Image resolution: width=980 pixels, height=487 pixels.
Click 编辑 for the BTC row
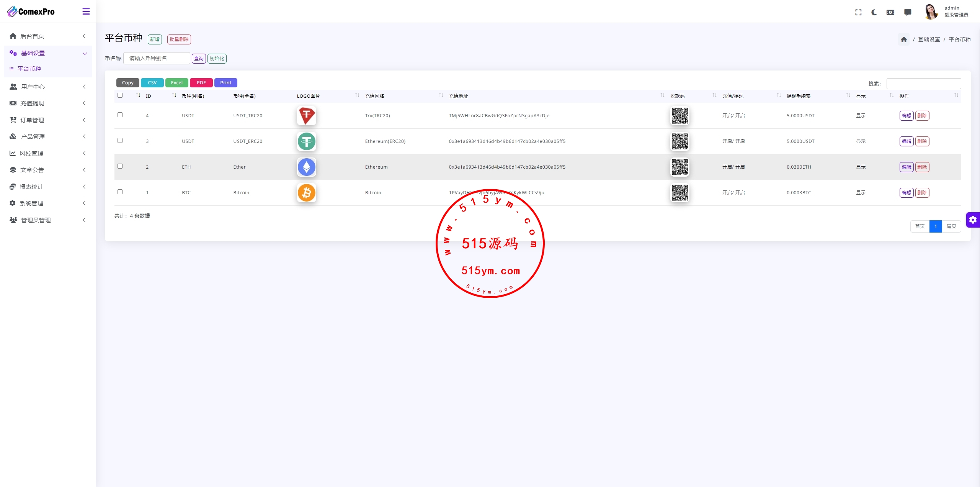[906, 193]
